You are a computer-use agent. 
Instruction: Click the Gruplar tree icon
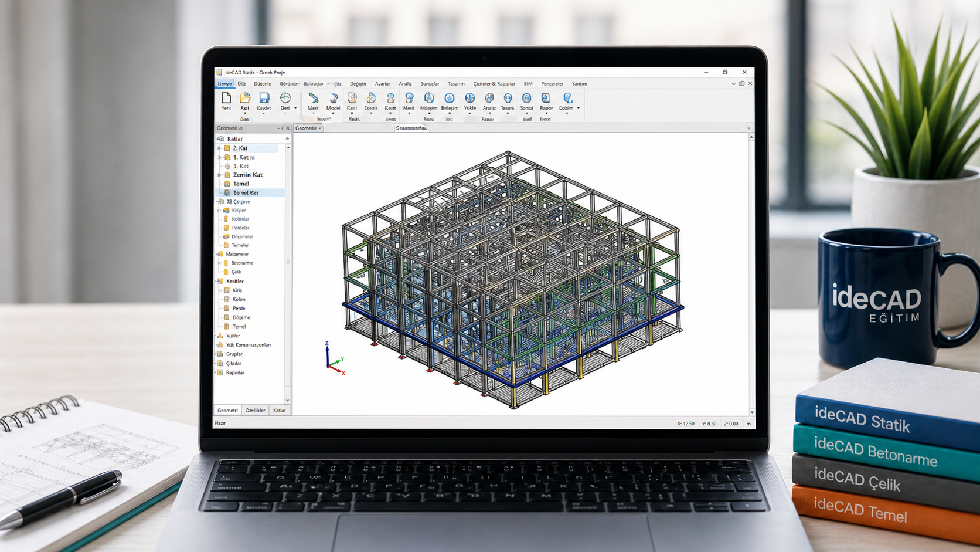220,354
